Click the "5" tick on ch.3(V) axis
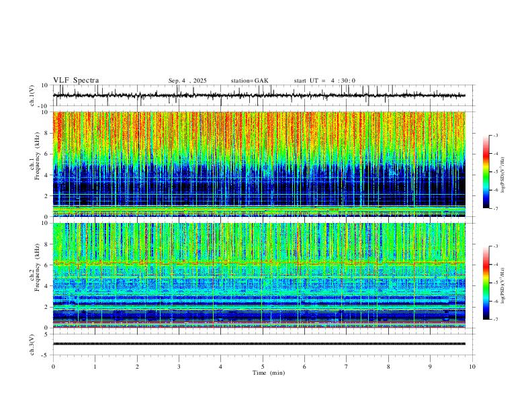This screenshot has width=532, height=411. pos(47,334)
